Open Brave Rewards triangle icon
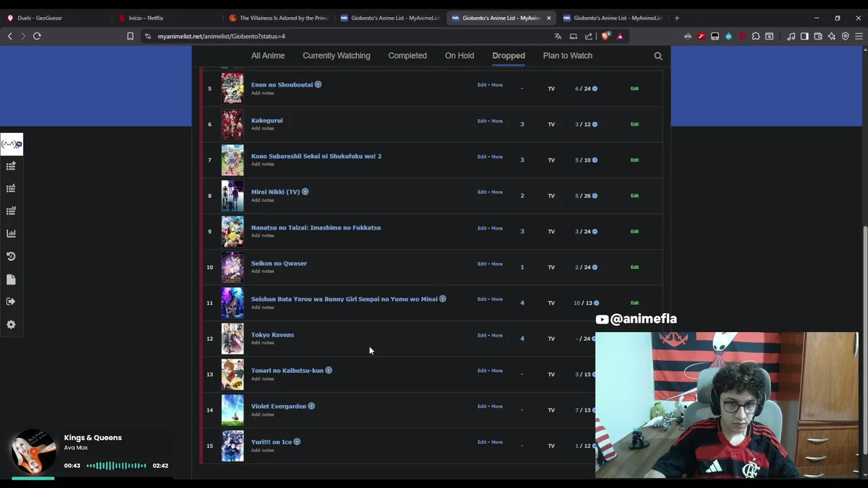 620,36
